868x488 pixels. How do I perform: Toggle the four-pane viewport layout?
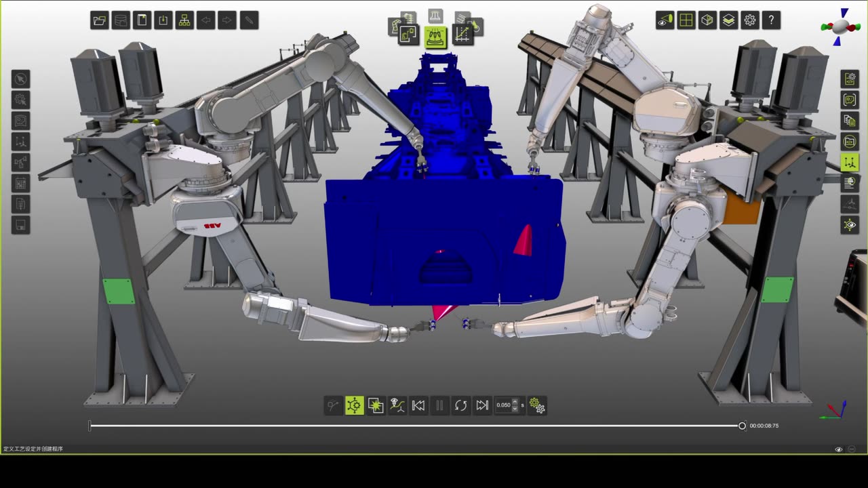coord(686,20)
